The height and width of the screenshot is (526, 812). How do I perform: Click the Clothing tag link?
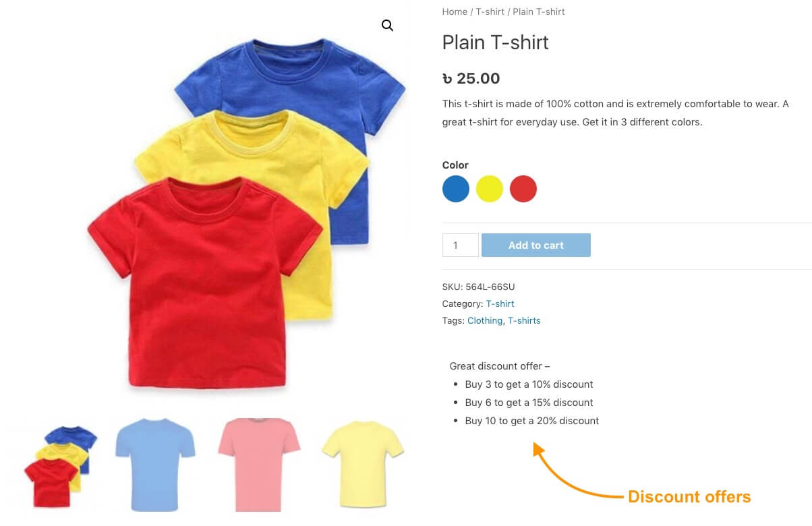(x=485, y=321)
